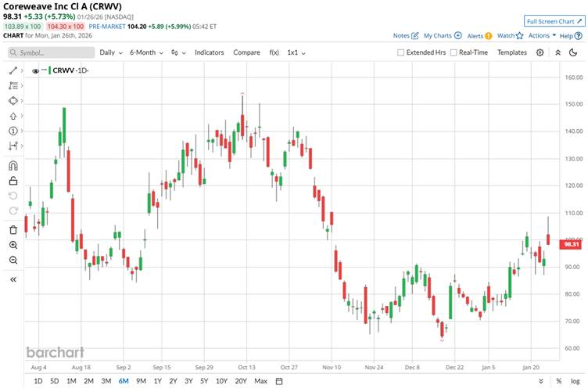Open the 1x1 grid layout dropdown
The width and height of the screenshot is (588, 392).
click(x=296, y=52)
